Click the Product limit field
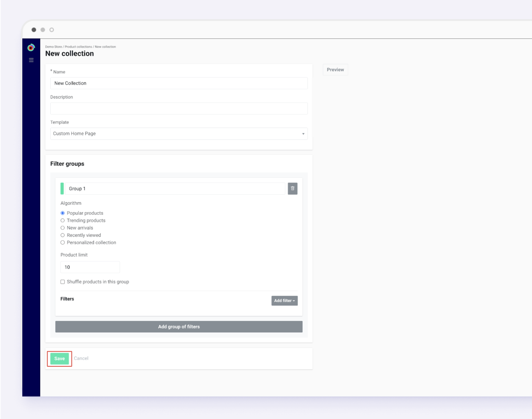The width and height of the screenshot is (532, 419). 90,267
